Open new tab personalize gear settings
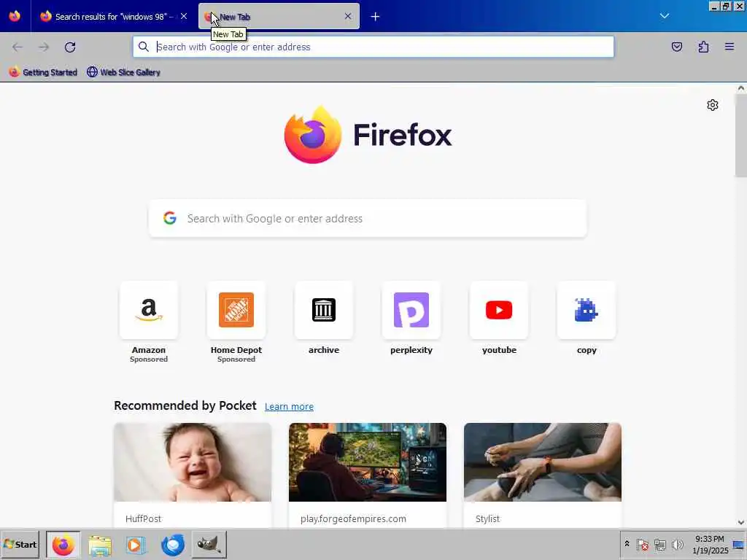Screen dimensions: 747x560 (x=712, y=105)
